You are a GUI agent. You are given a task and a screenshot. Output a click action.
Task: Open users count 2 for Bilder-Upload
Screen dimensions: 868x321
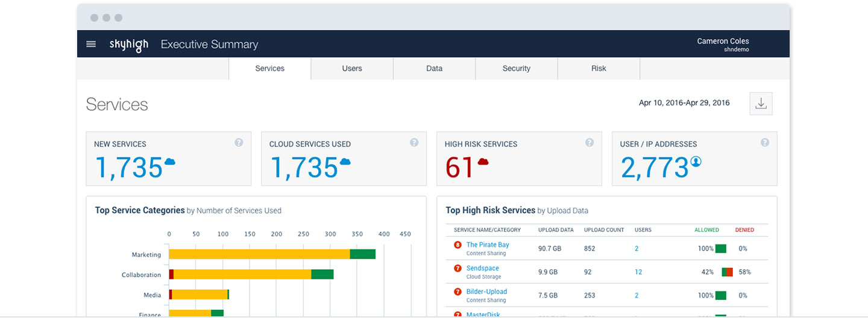[x=637, y=295]
